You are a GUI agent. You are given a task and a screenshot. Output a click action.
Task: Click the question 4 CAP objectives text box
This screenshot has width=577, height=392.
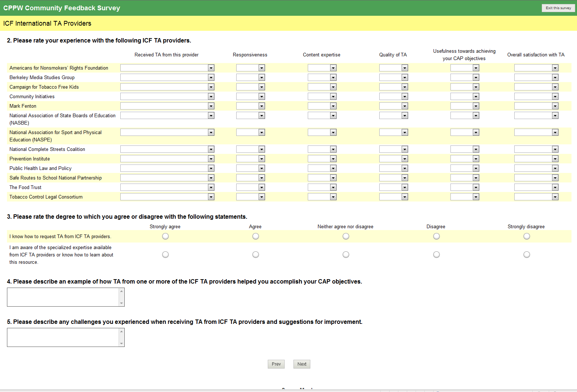63,297
